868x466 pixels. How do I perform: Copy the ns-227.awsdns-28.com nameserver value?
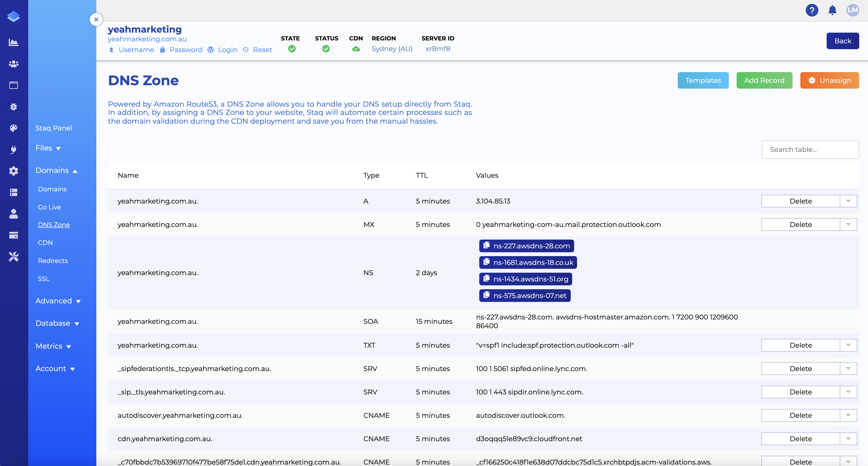coord(526,246)
